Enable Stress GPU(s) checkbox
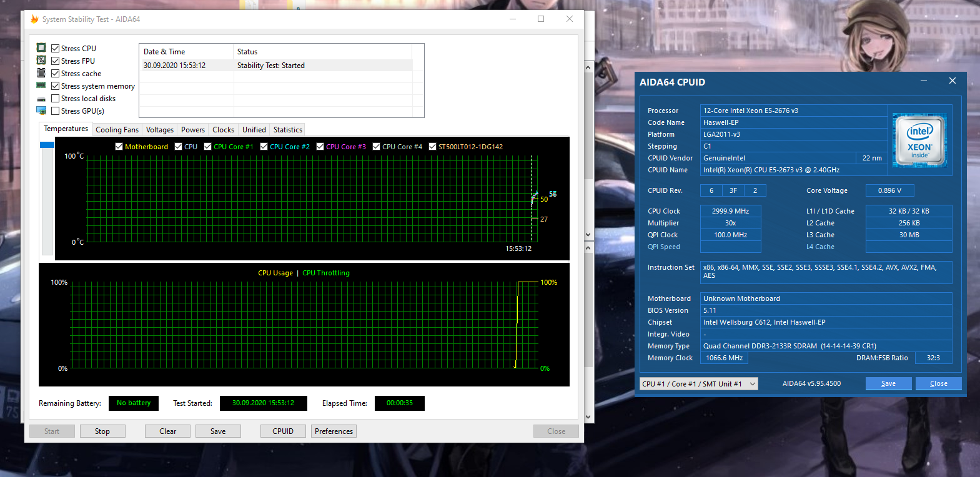This screenshot has height=477, width=980. coord(56,111)
